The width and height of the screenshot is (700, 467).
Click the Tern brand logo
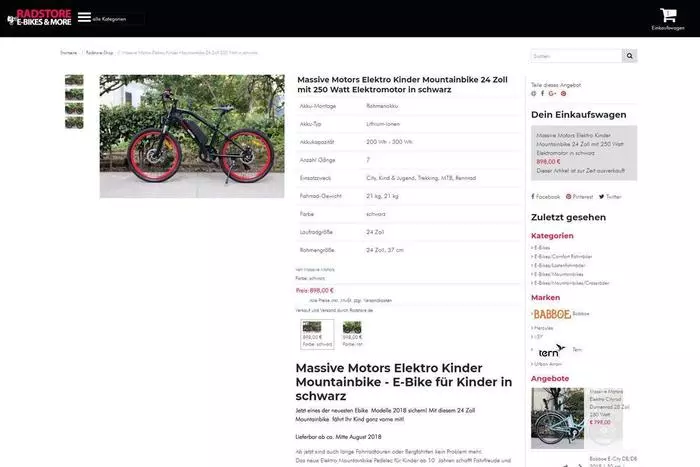coord(549,351)
